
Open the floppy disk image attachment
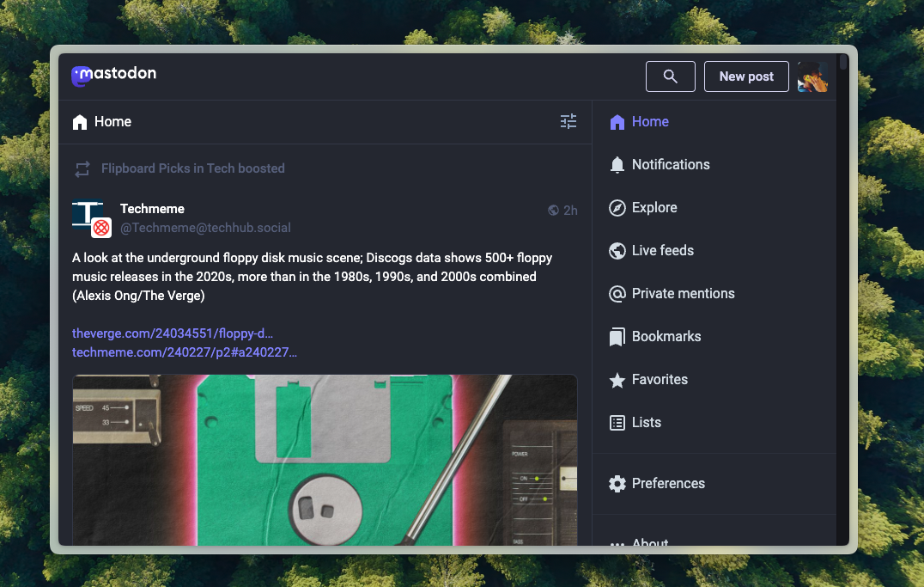point(325,460)
